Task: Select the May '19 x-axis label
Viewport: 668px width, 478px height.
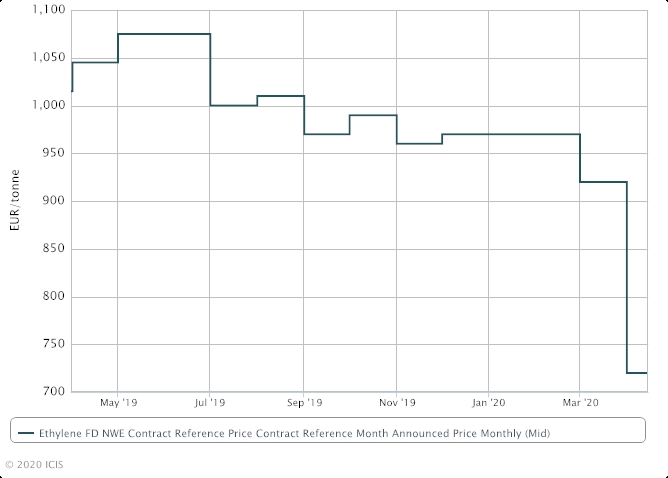Action: coord(118,403)
